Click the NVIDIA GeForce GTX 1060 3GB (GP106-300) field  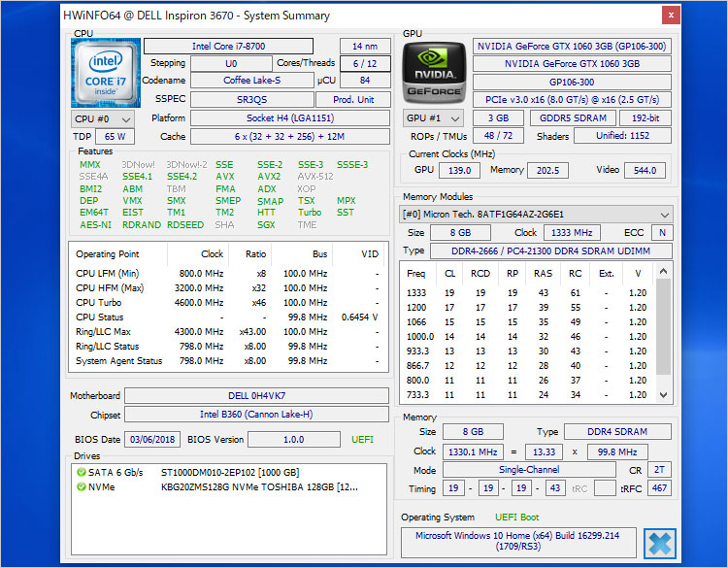[571, 47]
